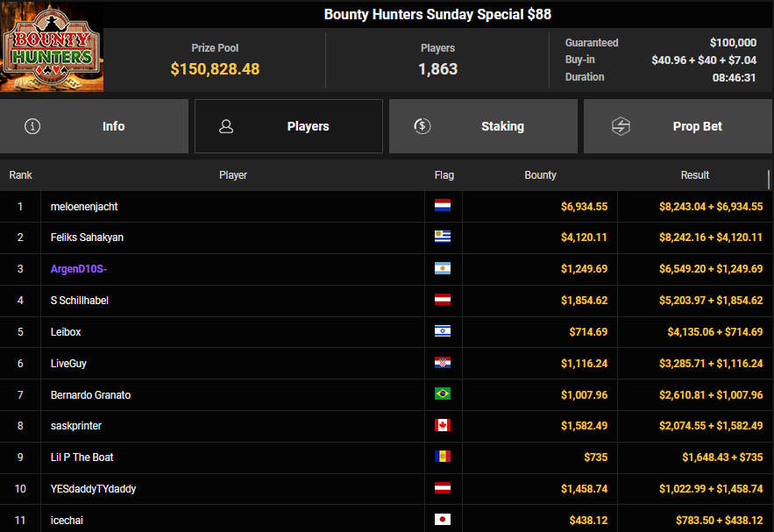Click the Player column header
Screen dimensions: 774x532
pos(232,175)
